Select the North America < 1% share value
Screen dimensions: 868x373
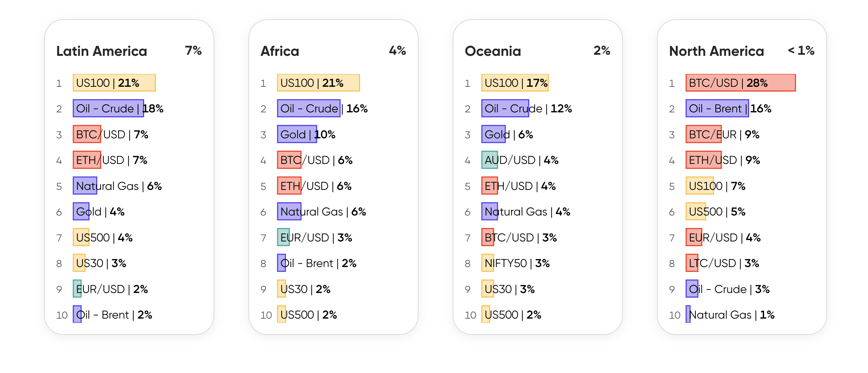click(x=801, y=50)
